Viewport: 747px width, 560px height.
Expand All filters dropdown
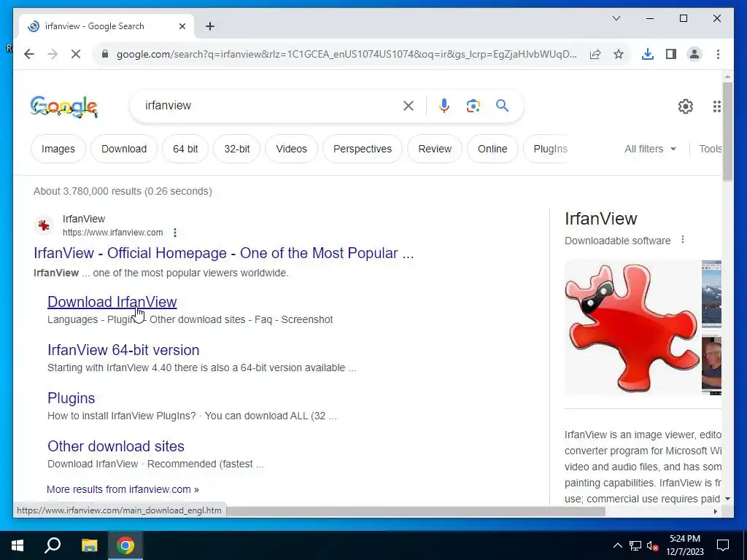(x=650, y=149)
